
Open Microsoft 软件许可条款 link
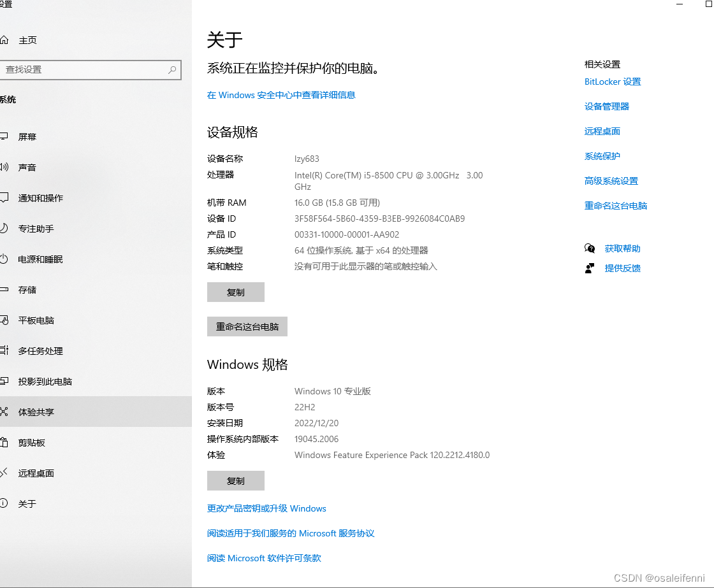(264, 558)
